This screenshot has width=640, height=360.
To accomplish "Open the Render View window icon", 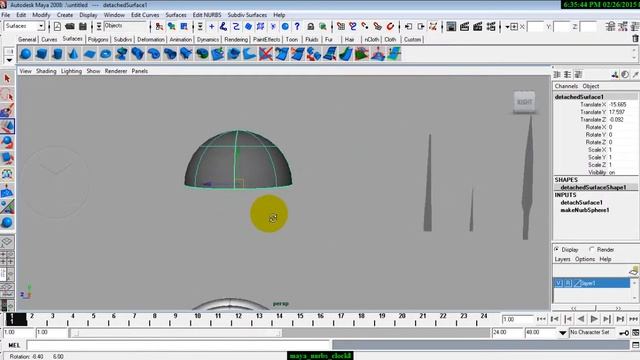I will [451, 27].
